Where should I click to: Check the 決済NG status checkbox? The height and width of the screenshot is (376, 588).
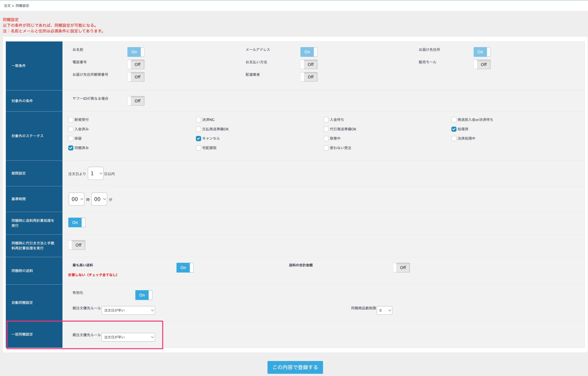[x=198, y=120]
